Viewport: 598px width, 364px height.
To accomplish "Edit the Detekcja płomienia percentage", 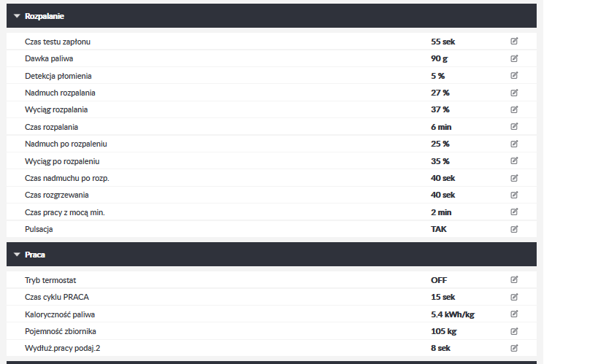I will (x=514, y=75).
